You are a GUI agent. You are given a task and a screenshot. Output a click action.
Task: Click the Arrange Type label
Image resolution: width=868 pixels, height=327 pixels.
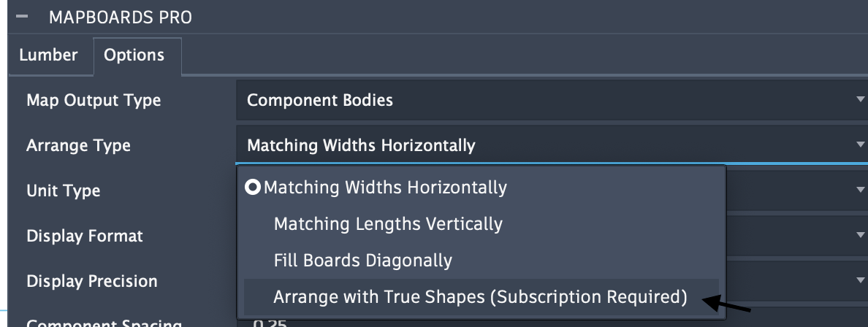(x=78, y=145)
